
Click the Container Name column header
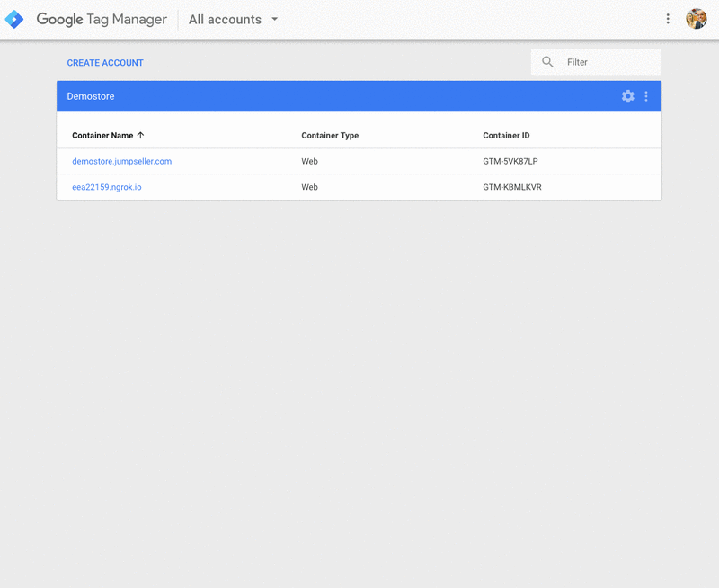click(x=102, y=136)
